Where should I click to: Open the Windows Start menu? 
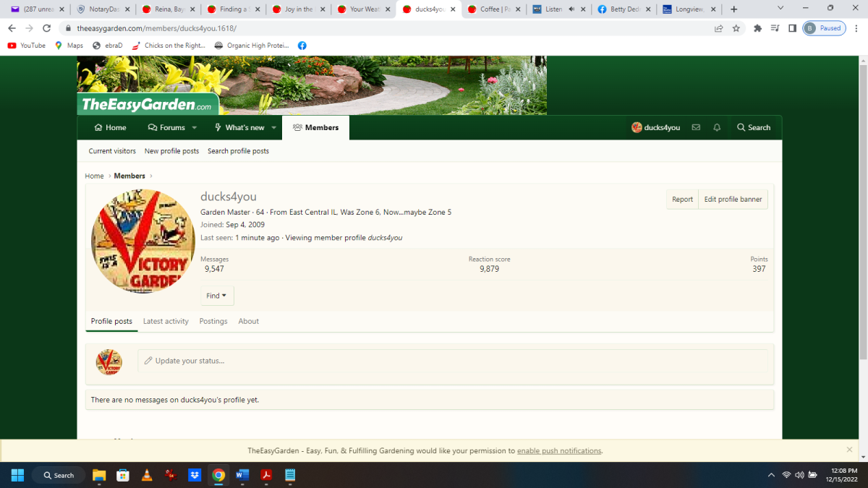pyautogui.click(x=17, y=475)
